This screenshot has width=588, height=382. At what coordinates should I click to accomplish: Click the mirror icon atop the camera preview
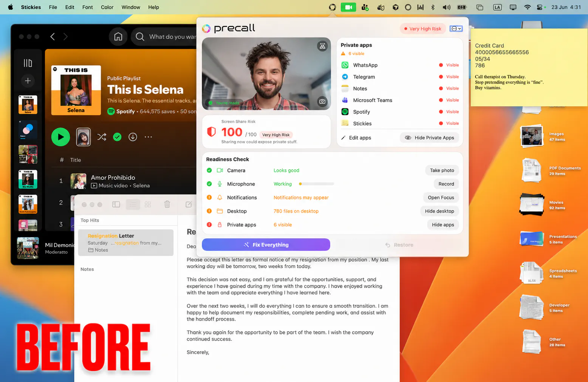pos(322,46)
